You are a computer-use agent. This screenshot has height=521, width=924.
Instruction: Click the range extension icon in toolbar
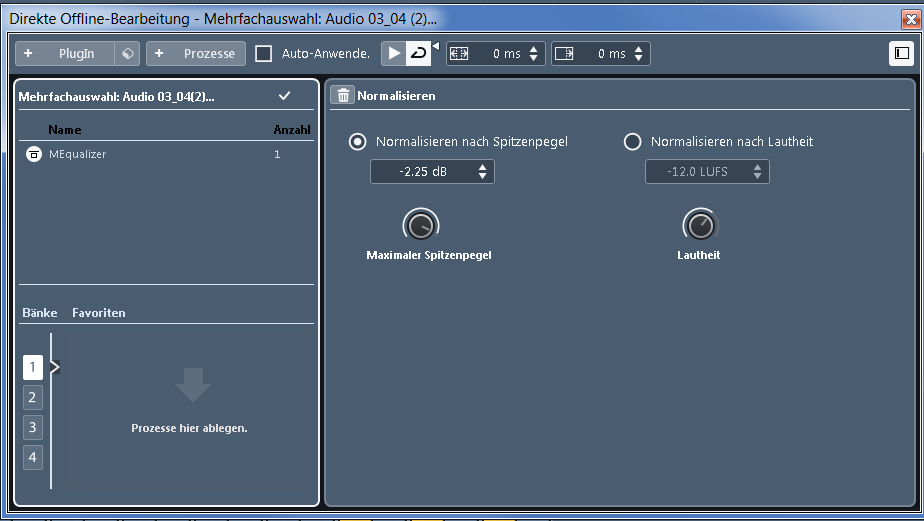[x=459, y=54]
